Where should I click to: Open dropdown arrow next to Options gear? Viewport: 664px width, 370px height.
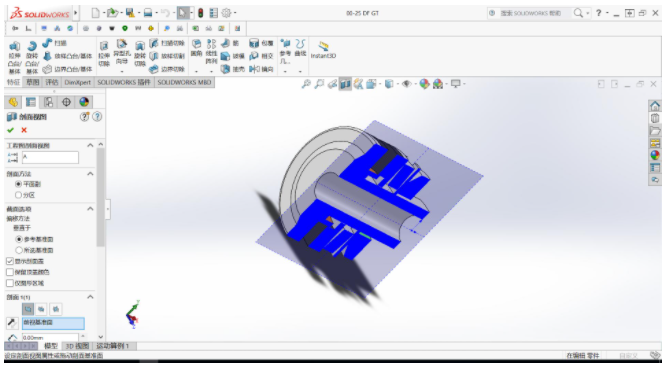coord(235,13)
